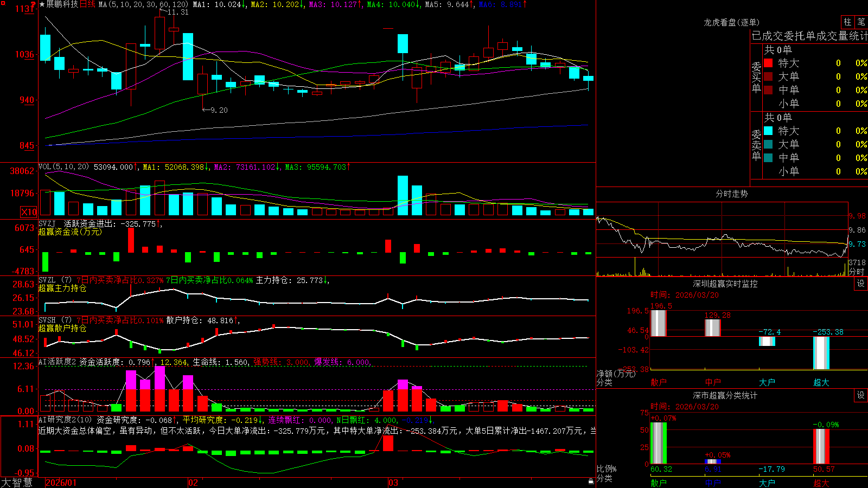This screenshot has height=488, width=868.
Task: Click MA1: 10.024 value in header
Action: coord(219,4)
